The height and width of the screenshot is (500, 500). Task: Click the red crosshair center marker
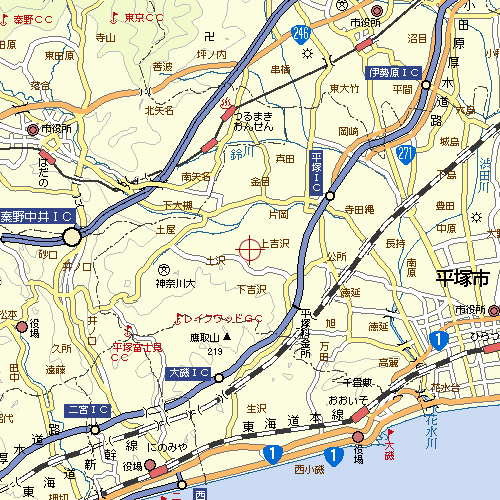click(x=250, y=250)
